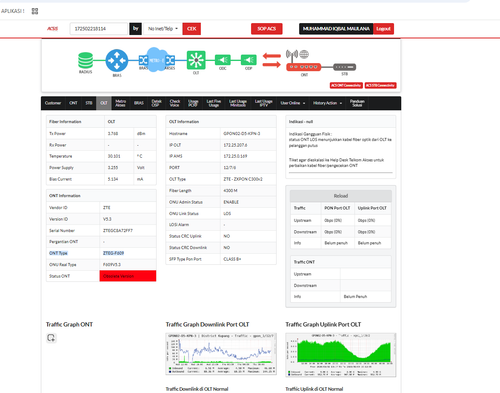This screenshot has height=393, width=500.
Task: Click the antenna signal icon above ONT
Action: (292, 55)
